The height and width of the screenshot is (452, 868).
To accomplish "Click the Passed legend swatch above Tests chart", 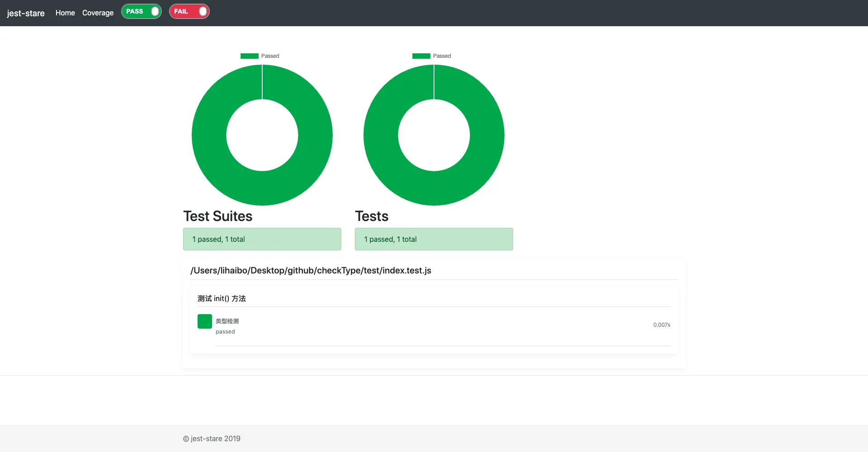I will [421, 56].
